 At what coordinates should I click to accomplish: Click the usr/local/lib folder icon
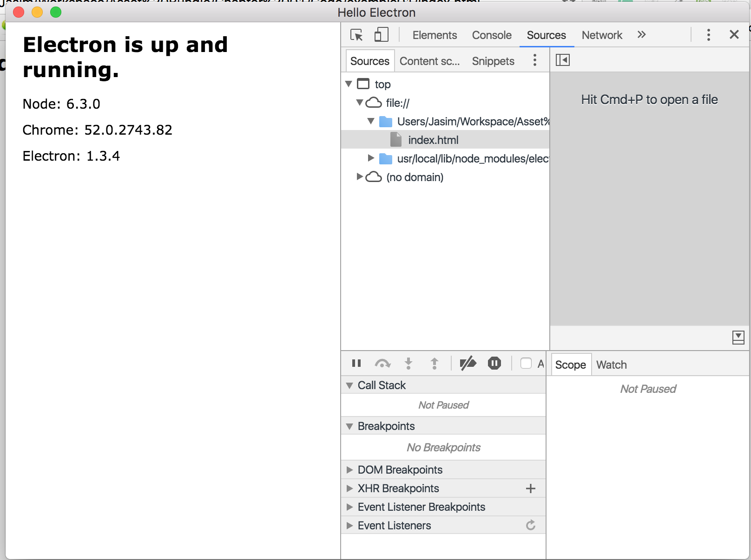click(386, 159)
